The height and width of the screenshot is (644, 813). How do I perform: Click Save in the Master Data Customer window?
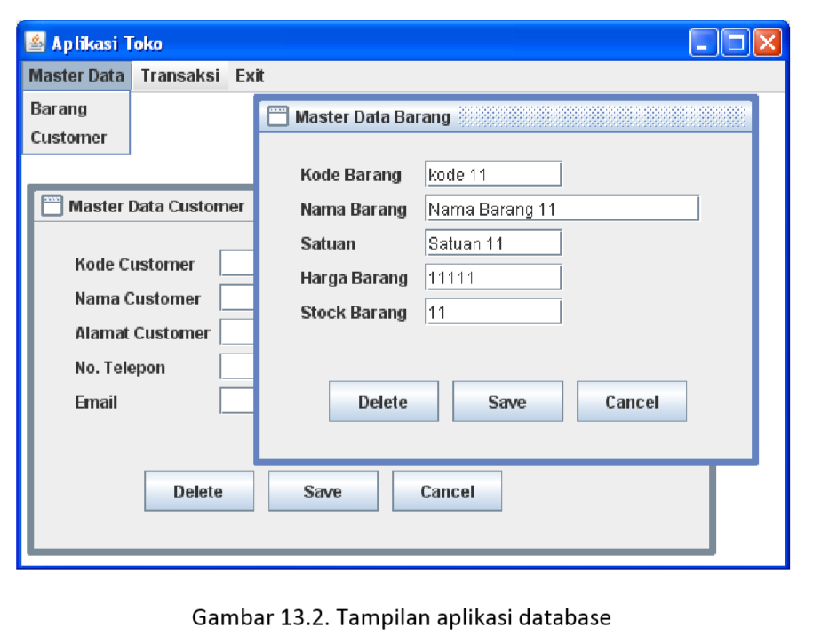[x=323, y=490]
